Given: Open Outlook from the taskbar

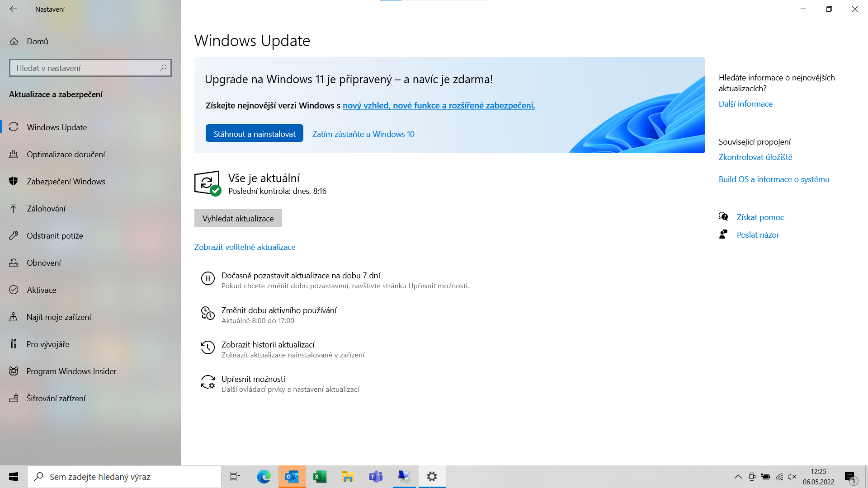Looking at the screenshot, I should [x=292, y=477].
